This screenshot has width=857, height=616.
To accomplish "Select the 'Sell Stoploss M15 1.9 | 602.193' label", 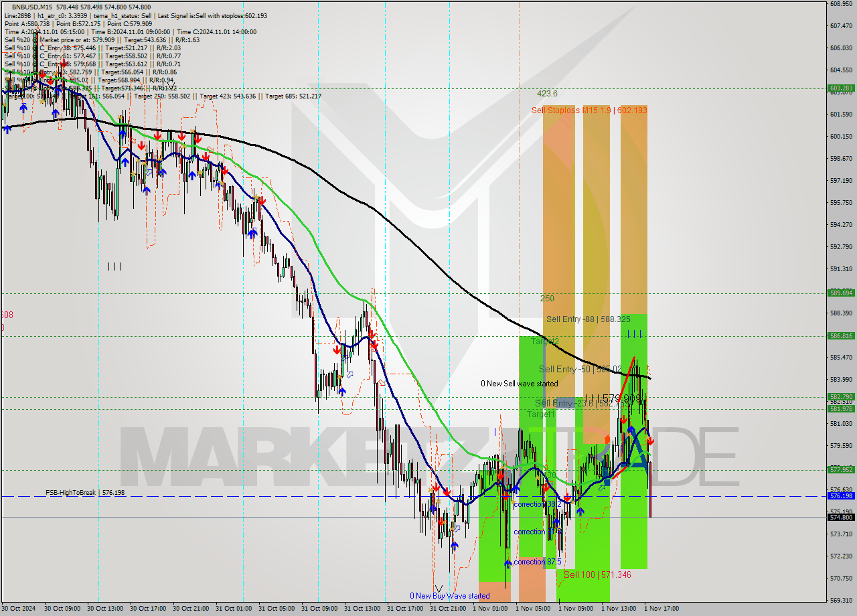I will [x=589, y=110].
